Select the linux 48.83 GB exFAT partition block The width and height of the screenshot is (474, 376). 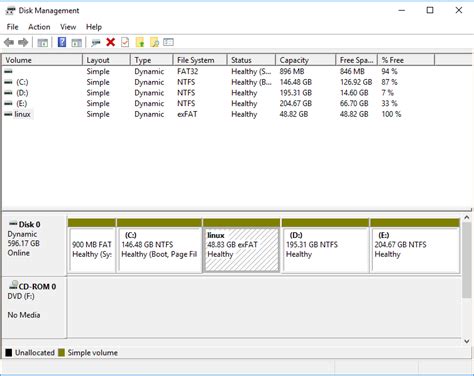pyautogui.click(x=241, y=246)
